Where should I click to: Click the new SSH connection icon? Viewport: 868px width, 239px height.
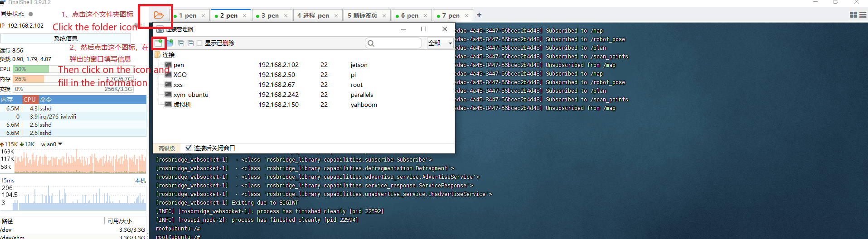[159, 43]
